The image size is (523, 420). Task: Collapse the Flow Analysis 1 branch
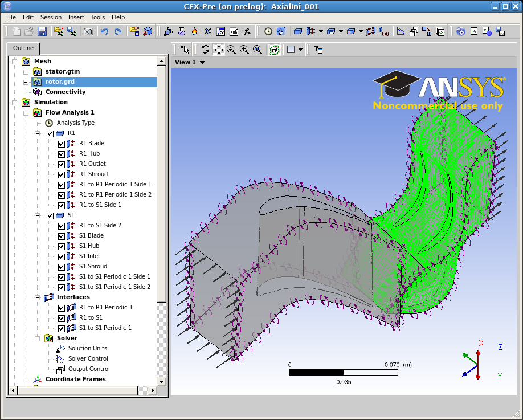click(x=26, y=112)
